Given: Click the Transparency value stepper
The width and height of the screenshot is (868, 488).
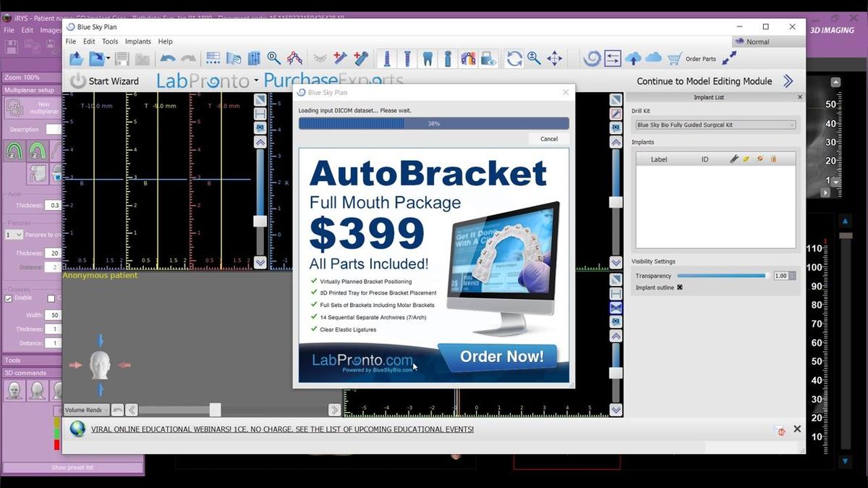Looking at the screenshot, I should coord(793,276).
